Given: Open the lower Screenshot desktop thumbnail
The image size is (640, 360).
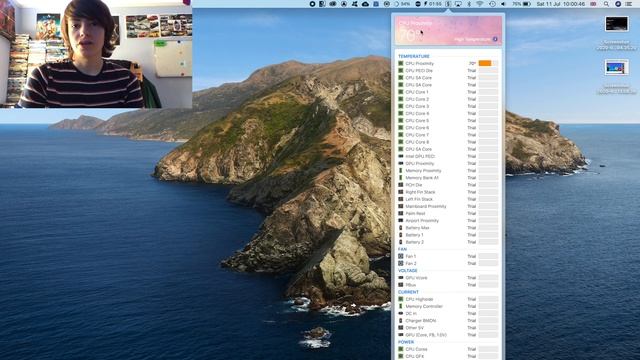Looking at the screenshot, I should point(616,67).
